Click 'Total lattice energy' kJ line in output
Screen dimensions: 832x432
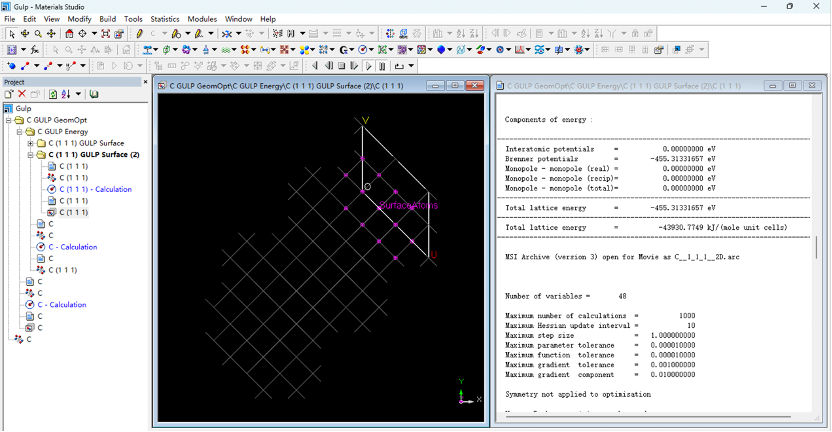tap(646, 228)
